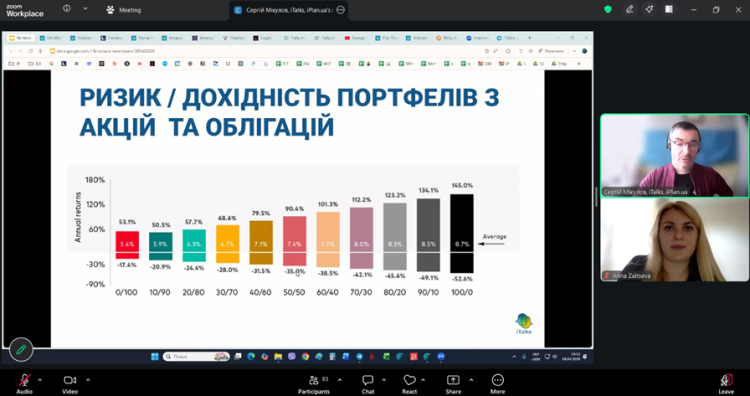Open the Chat panel
This screenshot has width=750, height=396.
tap(368, 383)
